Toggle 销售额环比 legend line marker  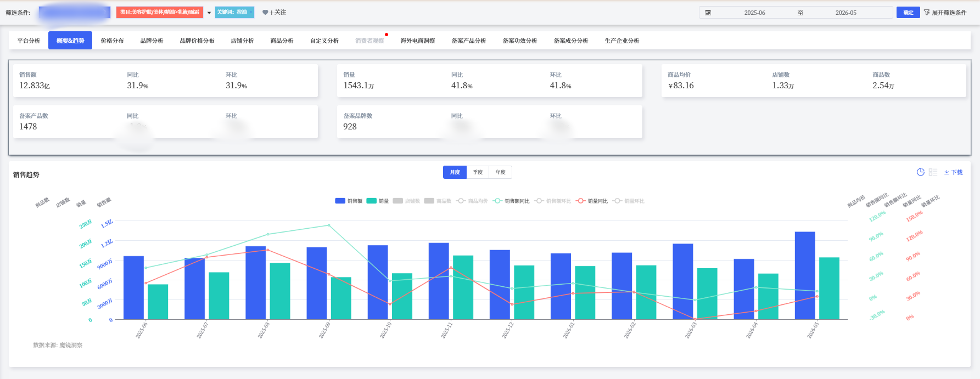539,201
